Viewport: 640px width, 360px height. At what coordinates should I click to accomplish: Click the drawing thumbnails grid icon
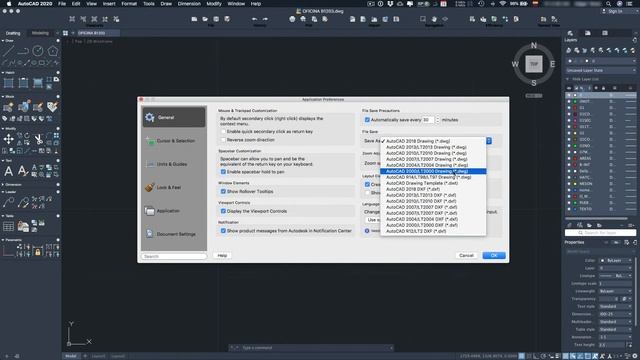point(65,33)
